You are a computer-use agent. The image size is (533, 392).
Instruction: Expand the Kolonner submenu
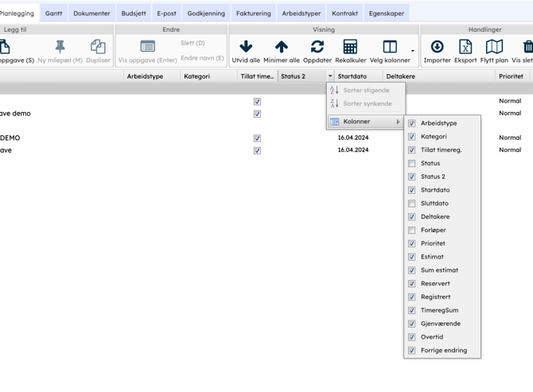(x=366, y=122)
